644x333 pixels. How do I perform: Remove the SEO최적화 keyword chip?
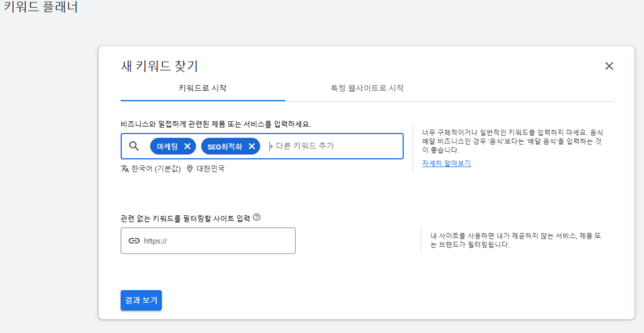tap(252, 146)
